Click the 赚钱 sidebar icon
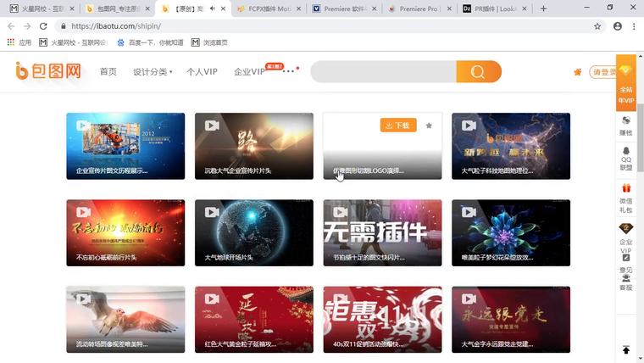This screenshot has width=644, height=363. [x=626, y=125]
